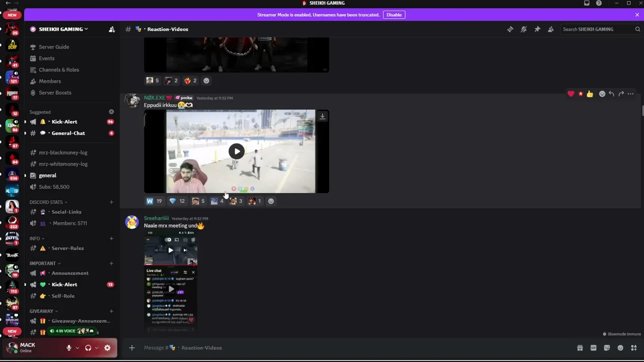Open Add Reaction smiley in message toolbar

pyautogui.click(x=602, y=94)
